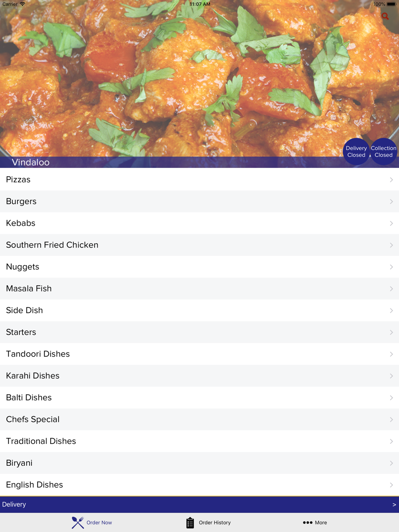Open the Kebabs menu category
Image resolution: width=399 pixels, height=532 pixels.
click(199, 223)
